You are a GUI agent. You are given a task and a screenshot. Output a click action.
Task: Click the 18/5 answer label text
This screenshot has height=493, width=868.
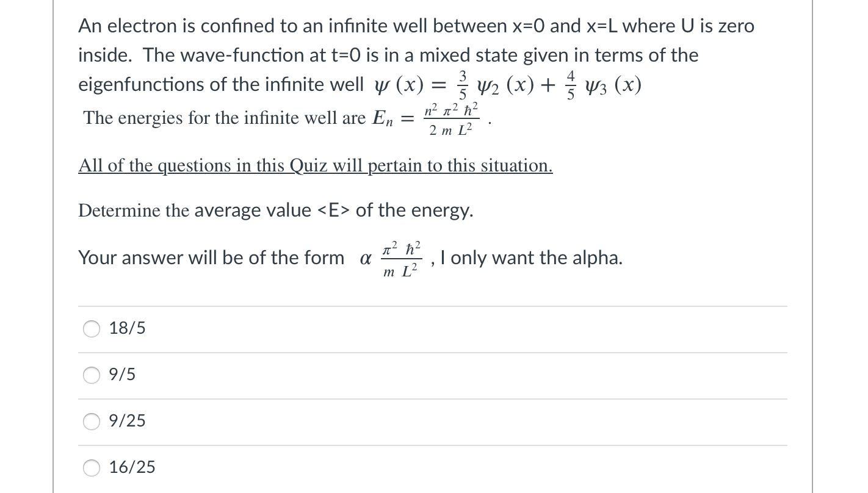click(x=127, y=328)
